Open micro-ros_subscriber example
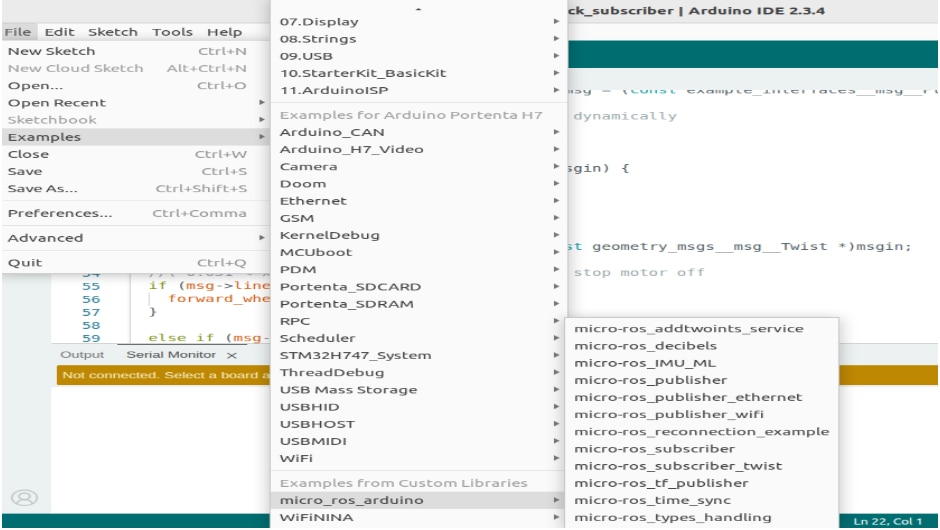Viewport: 940px width, 530px height. (x=701, y=448)
